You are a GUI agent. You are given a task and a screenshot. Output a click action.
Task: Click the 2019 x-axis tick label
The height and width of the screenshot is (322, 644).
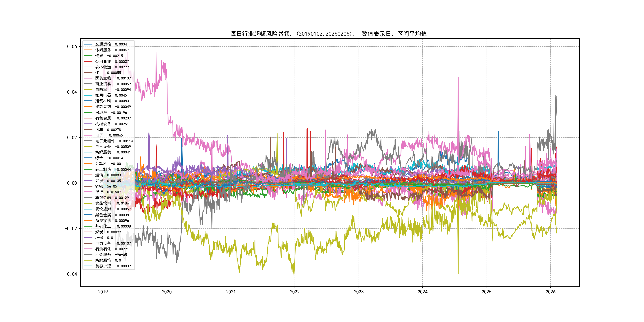pyautogui.click(x=103, y=292)
